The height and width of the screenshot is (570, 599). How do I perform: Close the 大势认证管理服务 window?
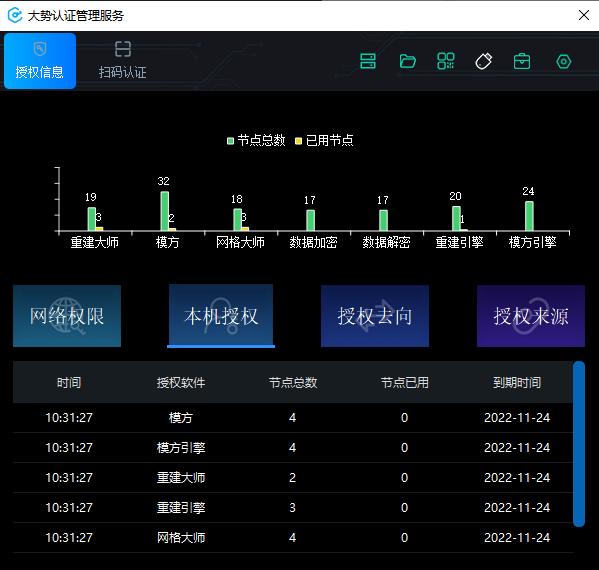click(584, 15)
